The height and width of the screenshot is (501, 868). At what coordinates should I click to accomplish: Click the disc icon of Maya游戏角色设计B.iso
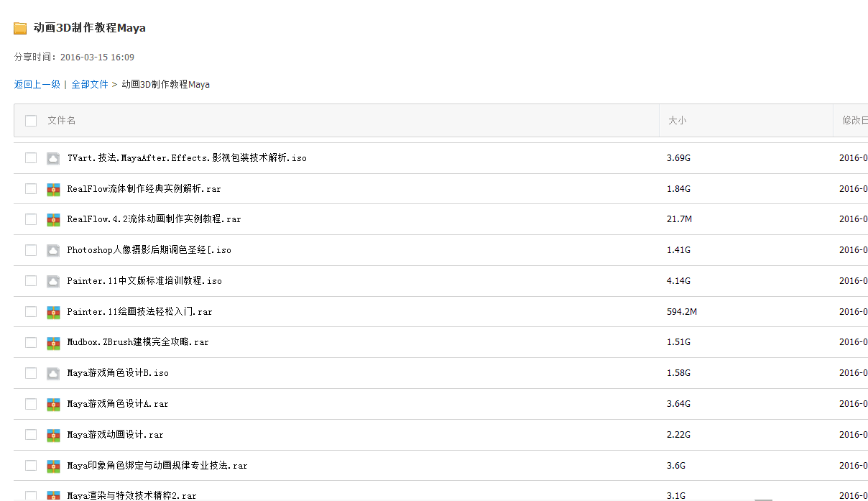tap(53, 373)
